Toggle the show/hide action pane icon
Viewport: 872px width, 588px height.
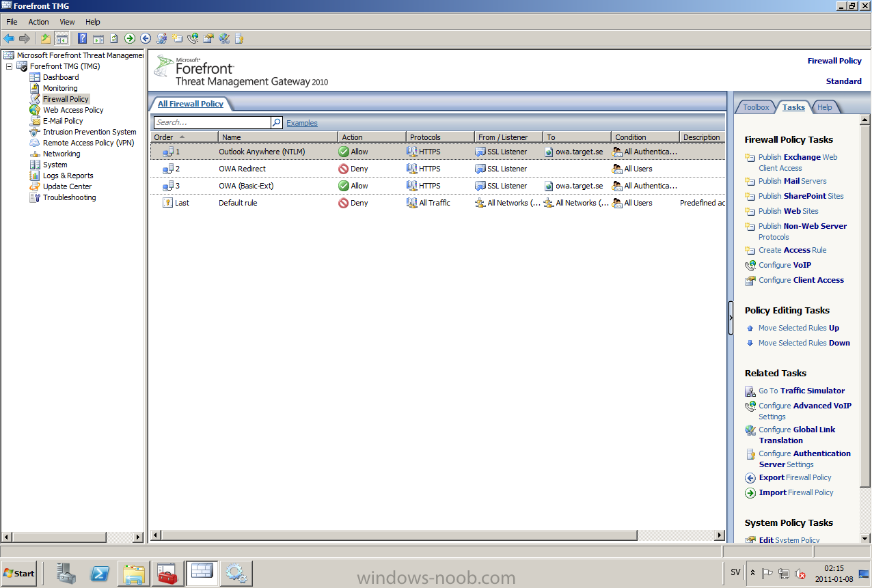(98, 39)
